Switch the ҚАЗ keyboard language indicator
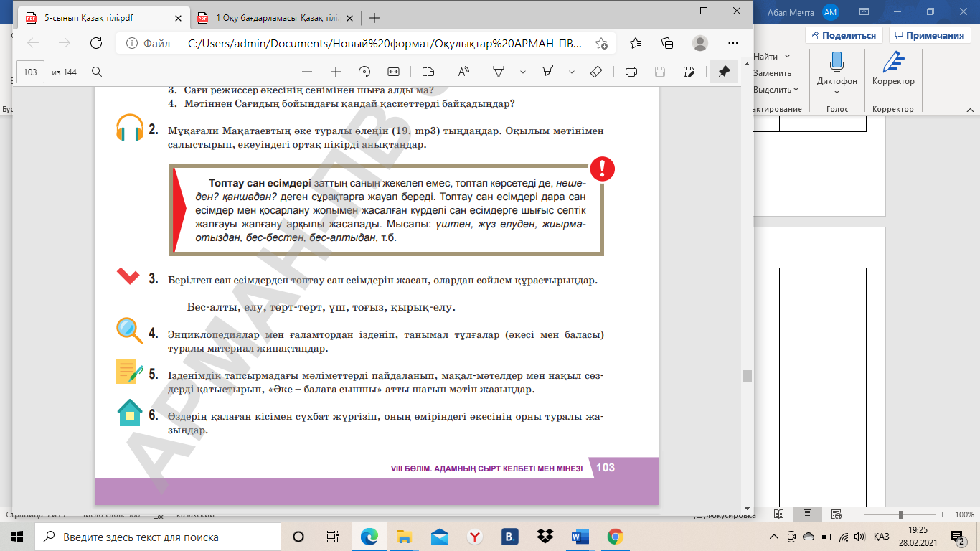 pos(882,537)
